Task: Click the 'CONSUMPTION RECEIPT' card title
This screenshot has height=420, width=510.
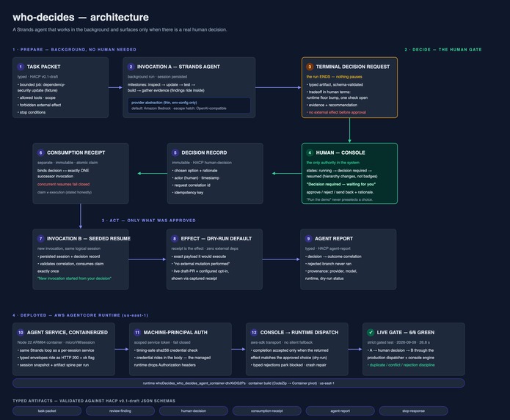Action: tap(76, 152)
